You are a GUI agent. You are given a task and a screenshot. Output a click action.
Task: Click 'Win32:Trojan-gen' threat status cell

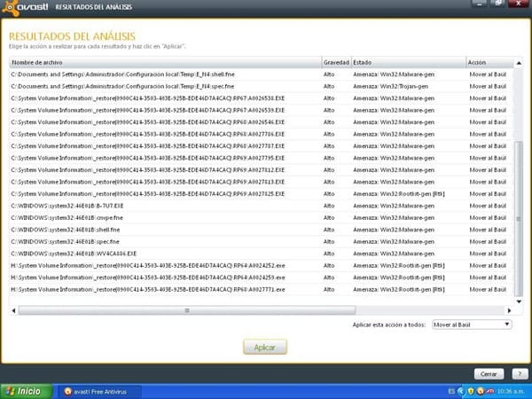click(x=390, y=86)
